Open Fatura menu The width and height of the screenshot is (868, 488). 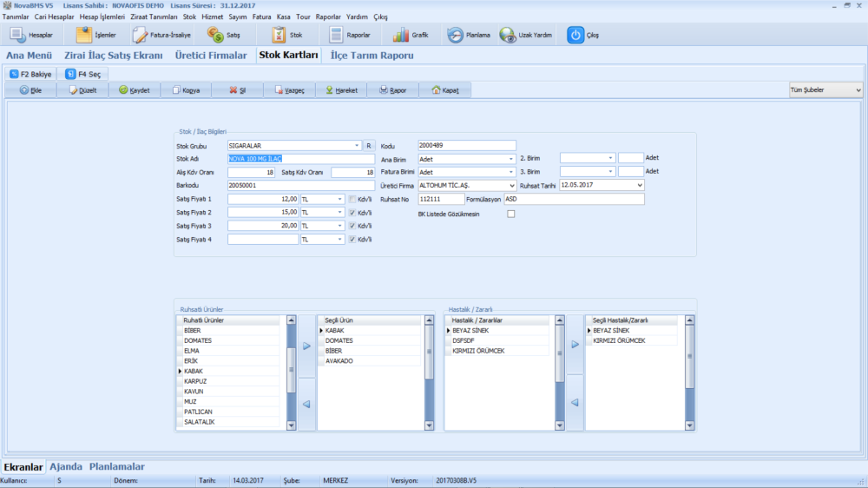(262, 16)
